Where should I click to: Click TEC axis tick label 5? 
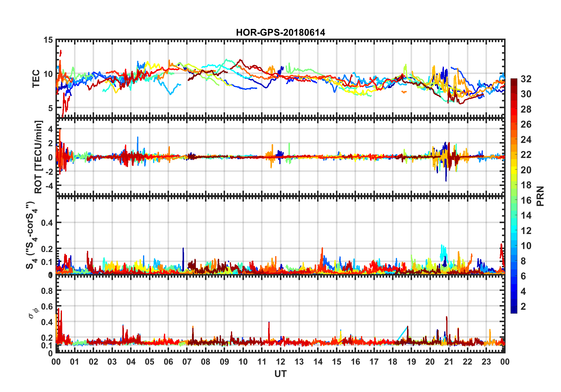click(x=51, y=108)
